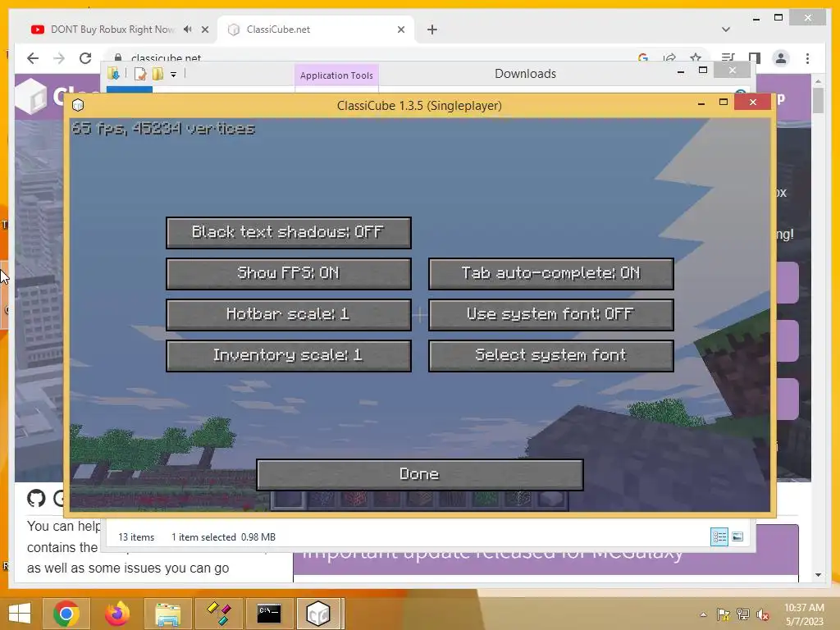Image resolution: width=840 pixels, height=630 pixels.
Task: Change the Inventory scale value
Action: coord(289,355)
